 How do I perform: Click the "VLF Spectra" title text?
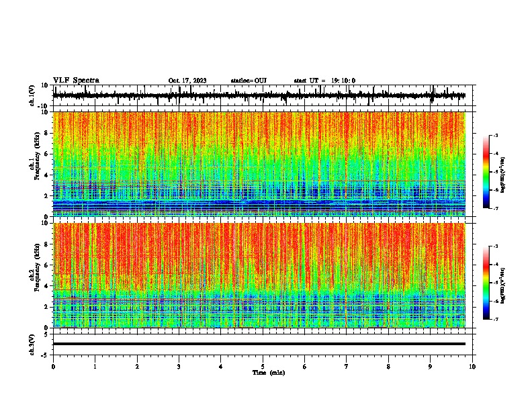click(x=76, y=81)
